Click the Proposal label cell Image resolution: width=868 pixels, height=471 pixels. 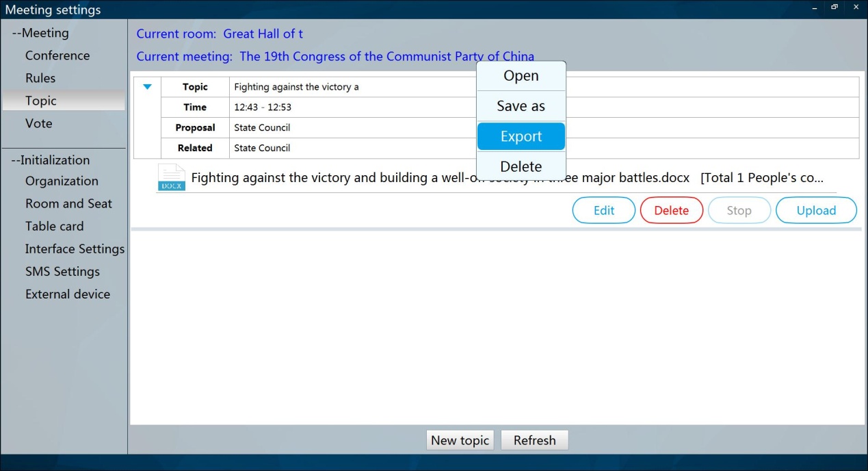(x=195, y=127)
